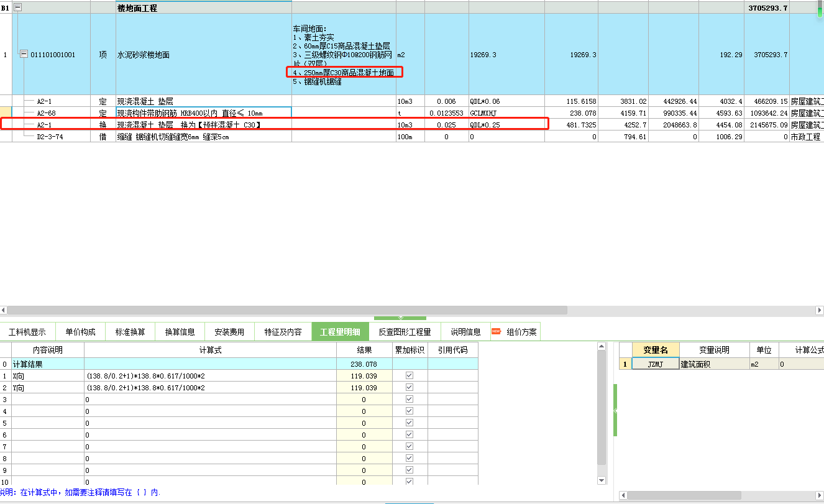This screenshot has height=504, width=824.
Task: Select the 工程量明细 tab
Action: 340,332
